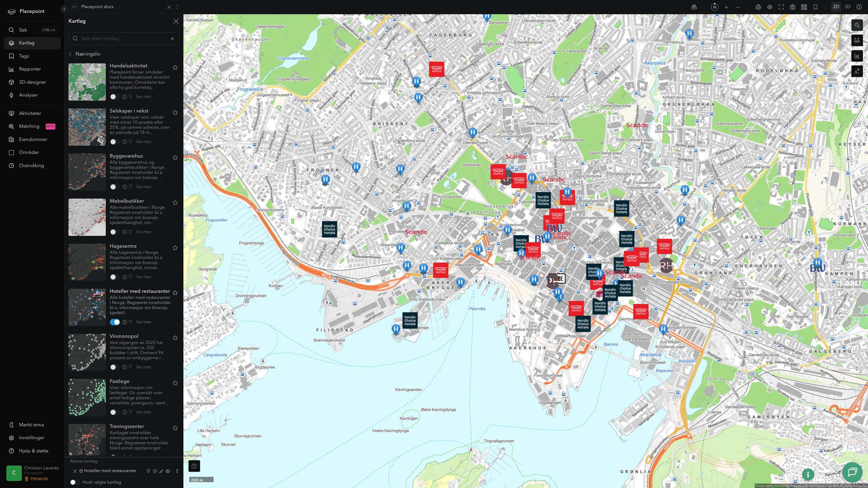Open the live chat bubble

[852, 472]
